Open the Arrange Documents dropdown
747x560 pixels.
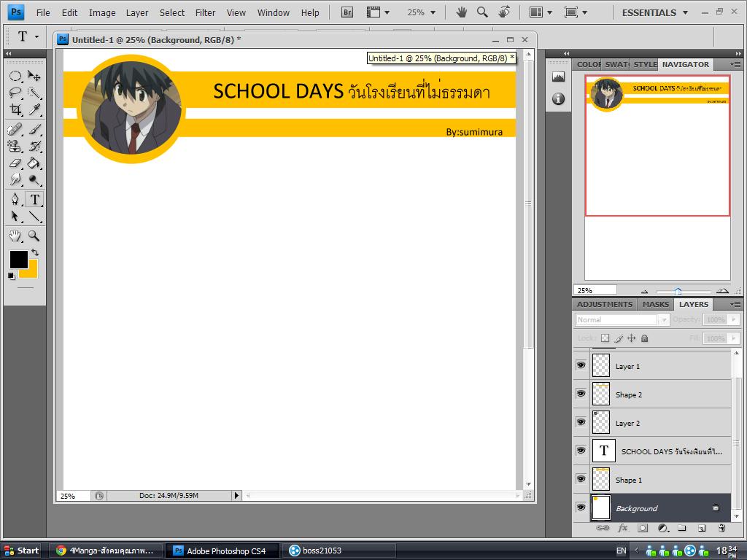(x=541, y=12)
